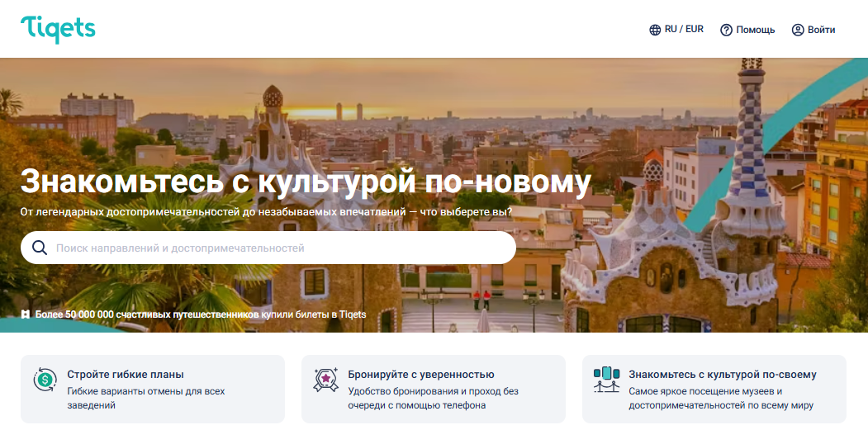The image size is (868, 444).
Task: Click the magnifying glass search icon
Action: coord(40,248)
